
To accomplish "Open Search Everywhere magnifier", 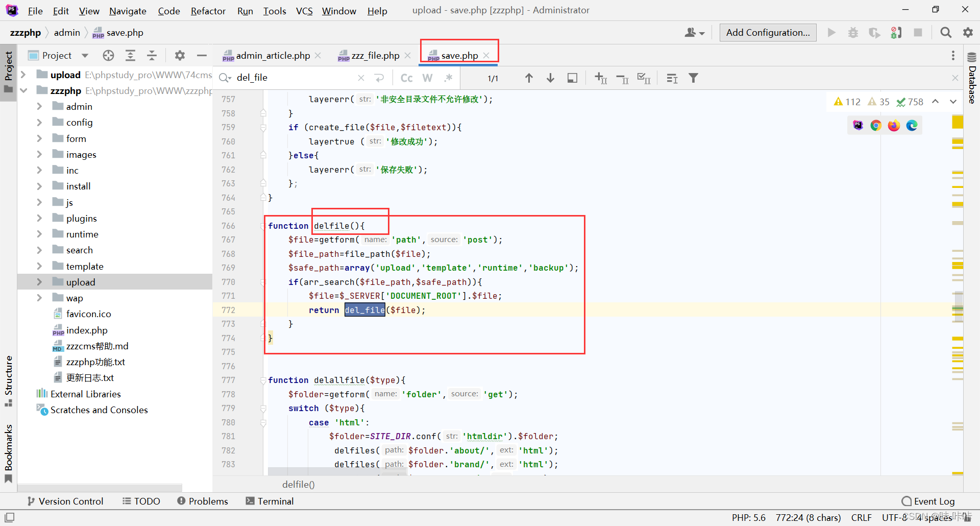I will pyautogui.click(x=946, y=32).
